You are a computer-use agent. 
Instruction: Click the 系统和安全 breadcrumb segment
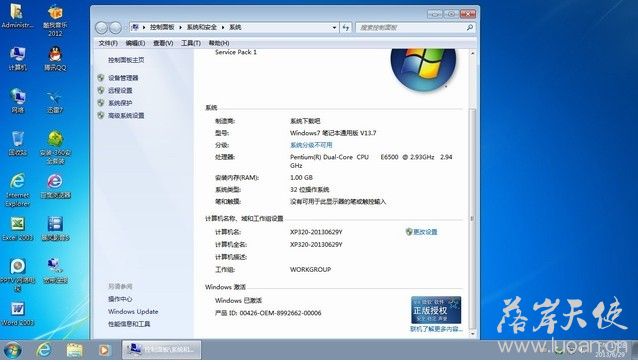pyautogui.click(x=202, y=27)
